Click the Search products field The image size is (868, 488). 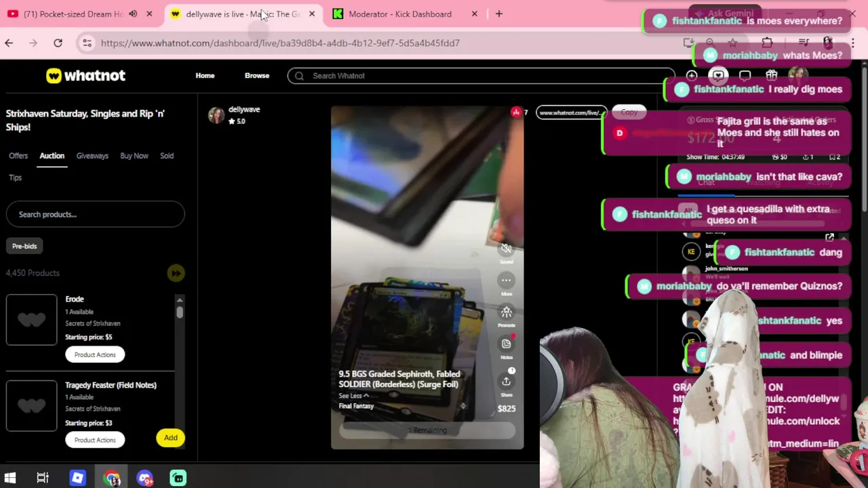pos(95,214)
